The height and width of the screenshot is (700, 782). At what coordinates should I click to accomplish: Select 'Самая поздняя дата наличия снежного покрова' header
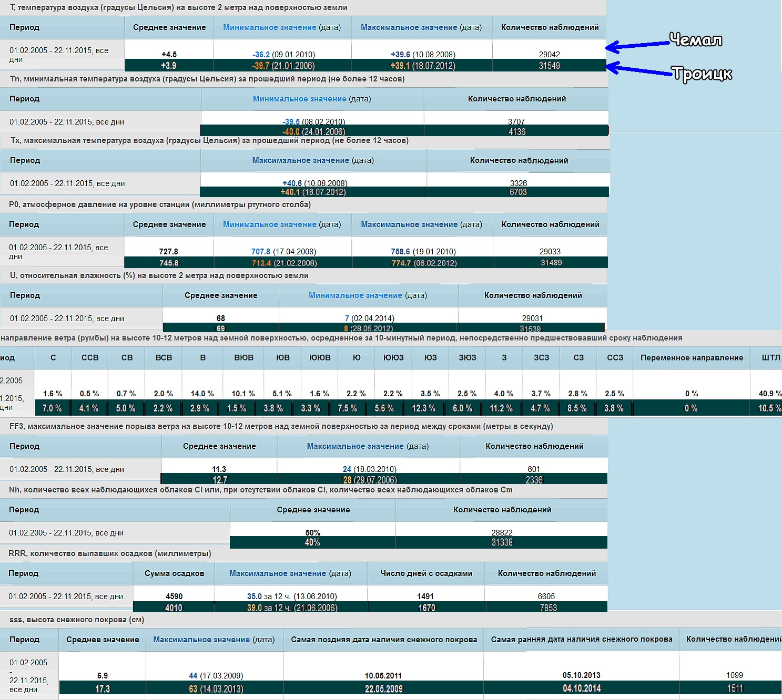[x=384, y=640]
